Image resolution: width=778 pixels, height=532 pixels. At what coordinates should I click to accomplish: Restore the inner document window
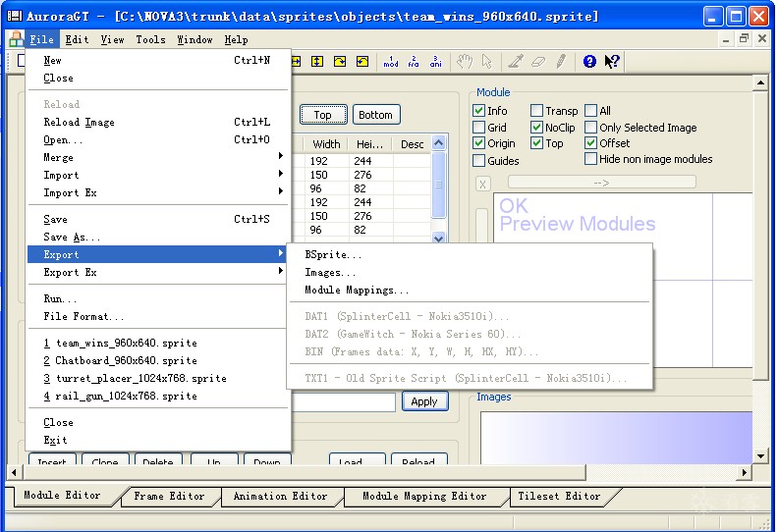pyautogui.click(x=744, y=38)
